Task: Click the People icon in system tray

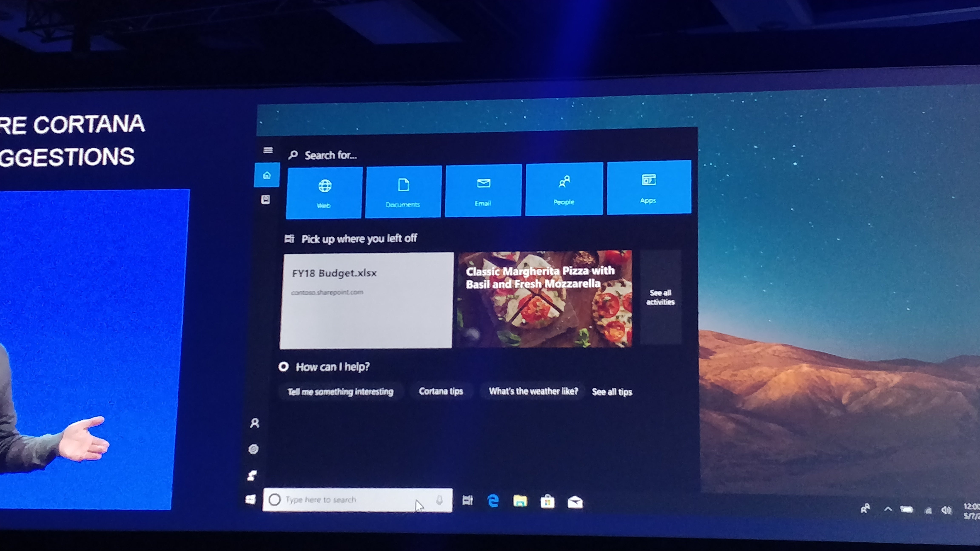Action: (x=865, y=508)
